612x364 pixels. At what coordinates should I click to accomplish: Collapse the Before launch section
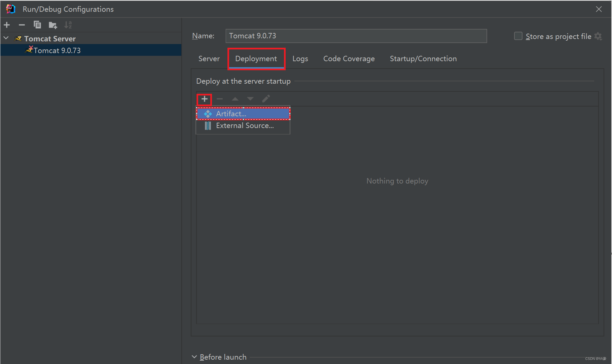coord(194,357)
